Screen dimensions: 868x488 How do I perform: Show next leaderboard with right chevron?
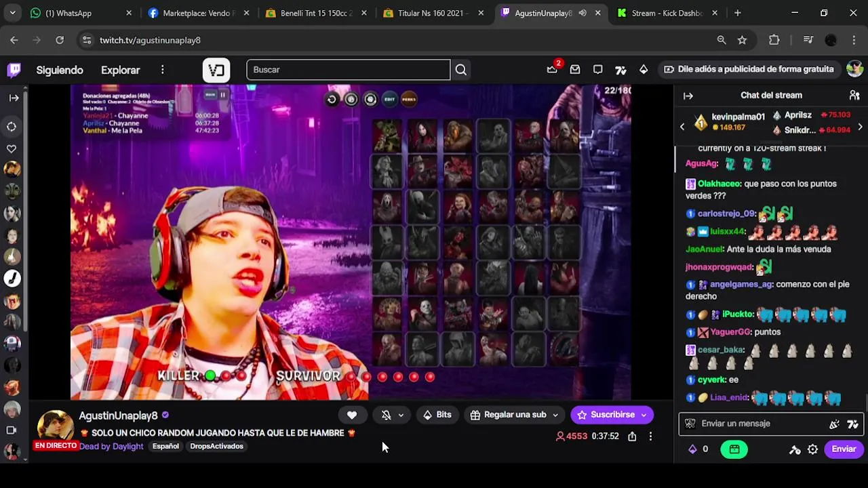860,127
